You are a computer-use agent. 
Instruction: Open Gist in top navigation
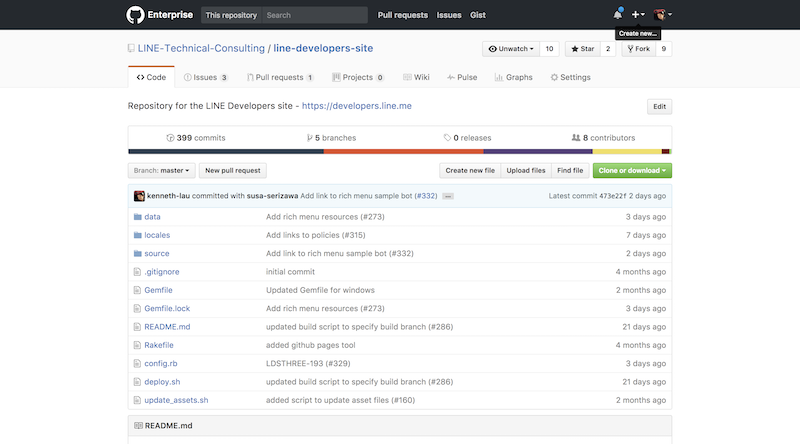478,15
